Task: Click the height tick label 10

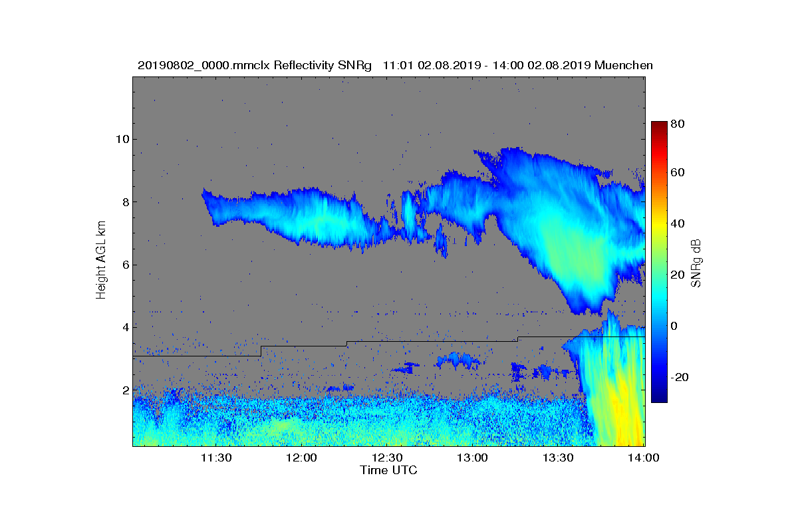Action: click(123, 139)
